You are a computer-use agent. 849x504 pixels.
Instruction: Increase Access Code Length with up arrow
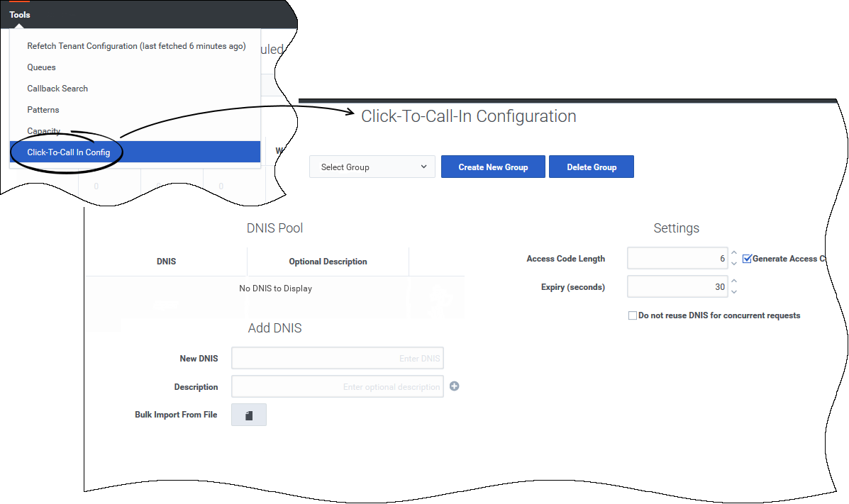coord(734,254)
